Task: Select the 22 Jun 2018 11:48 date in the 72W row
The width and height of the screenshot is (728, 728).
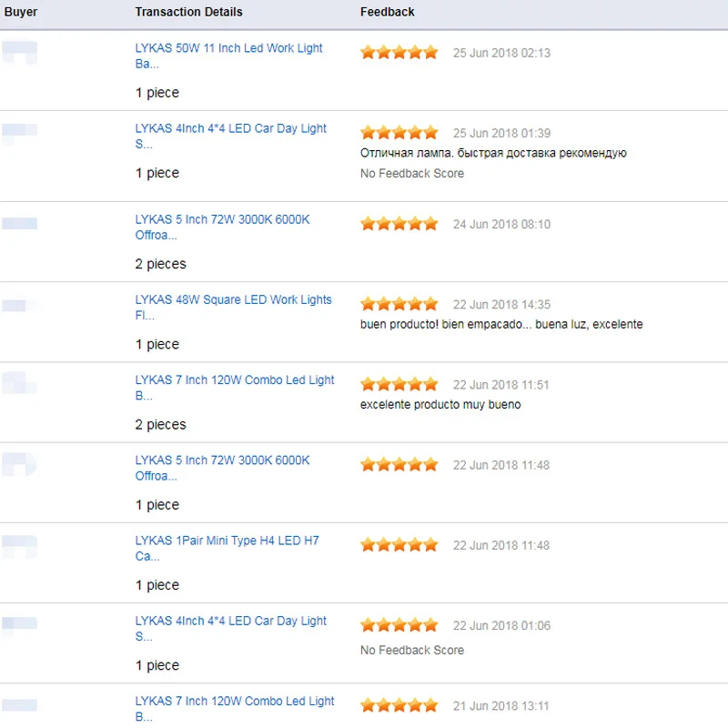Action: pyautogui.click(x=501, y=465)
